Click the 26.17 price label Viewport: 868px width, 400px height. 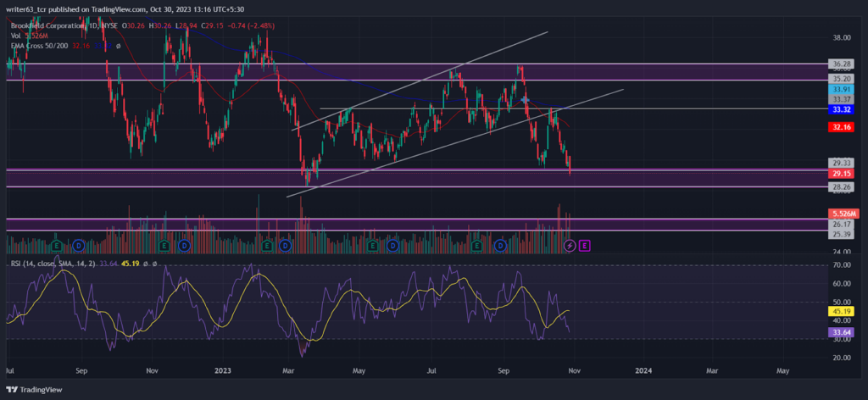840,224
